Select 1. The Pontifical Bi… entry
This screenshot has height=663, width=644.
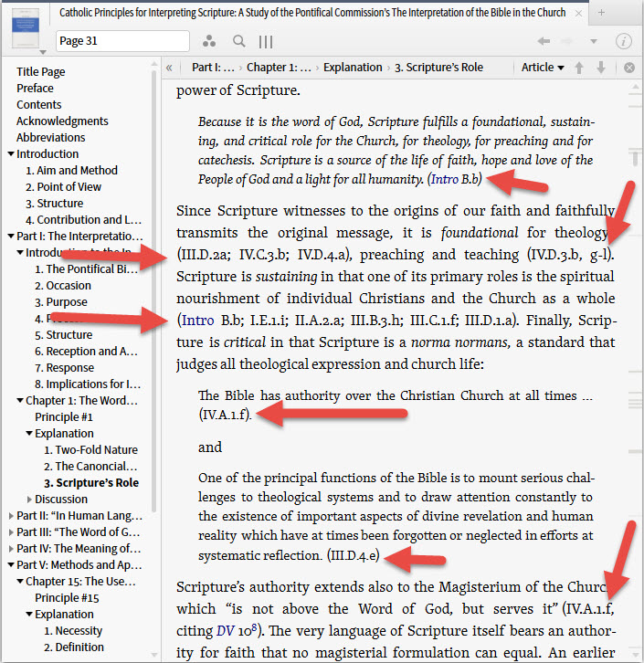[x=86, y=268]
